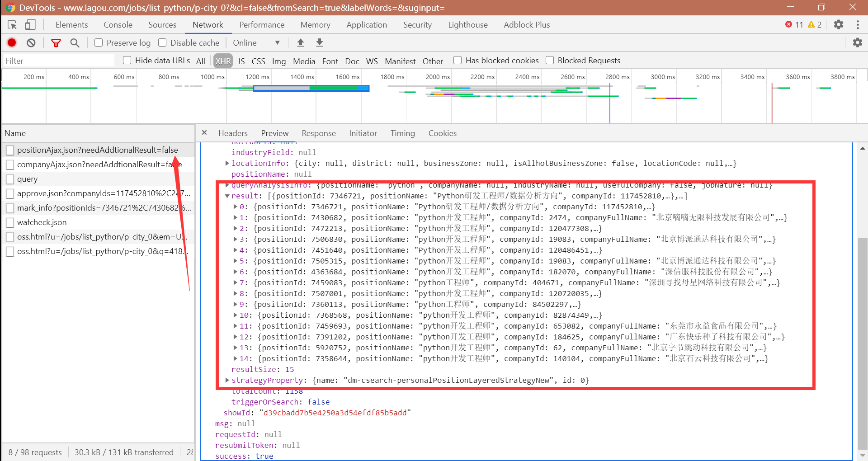Viewport: 868px width, 461px height.
Task: Expand result item 0
Action: click(x=236, y=207)
